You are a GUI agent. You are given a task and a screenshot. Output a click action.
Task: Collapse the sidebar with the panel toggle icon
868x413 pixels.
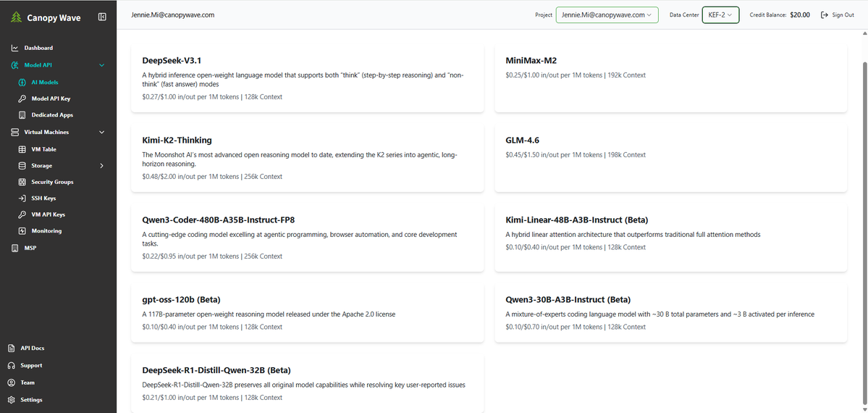pyautogui.click(x=102, y=17)
